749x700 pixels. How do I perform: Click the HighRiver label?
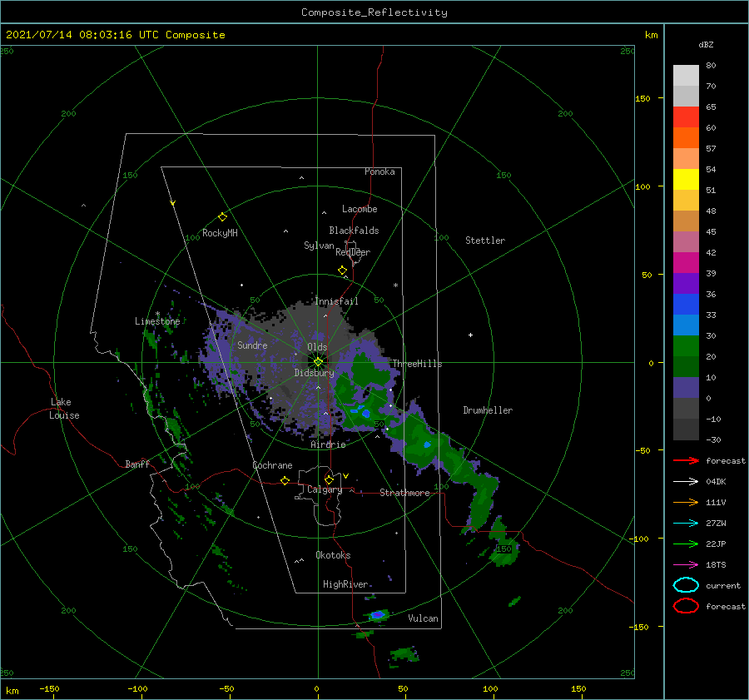click(x=345, y=584)
